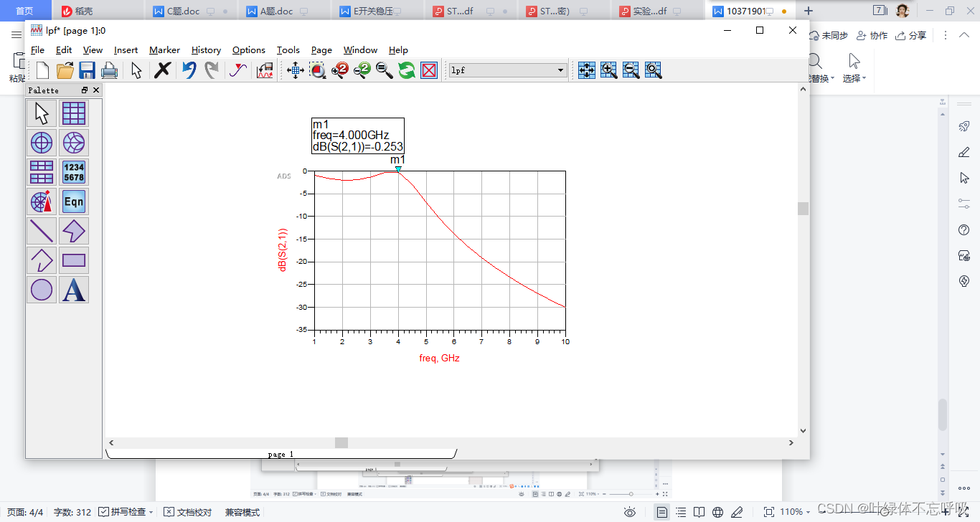Delete selection with the black X icon
This screenshot has height=522, width=980.
(163, 70)
